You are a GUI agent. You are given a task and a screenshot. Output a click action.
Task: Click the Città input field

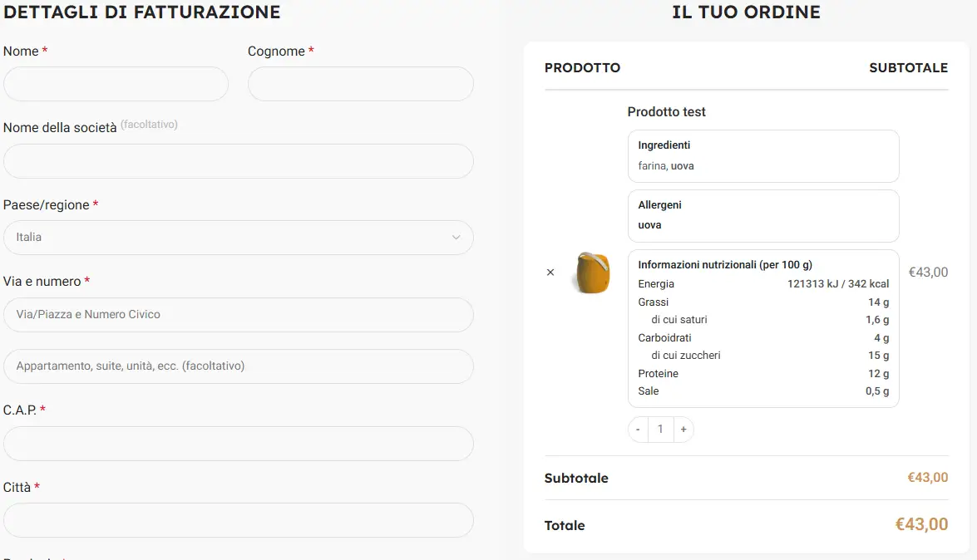click(238, 519)
